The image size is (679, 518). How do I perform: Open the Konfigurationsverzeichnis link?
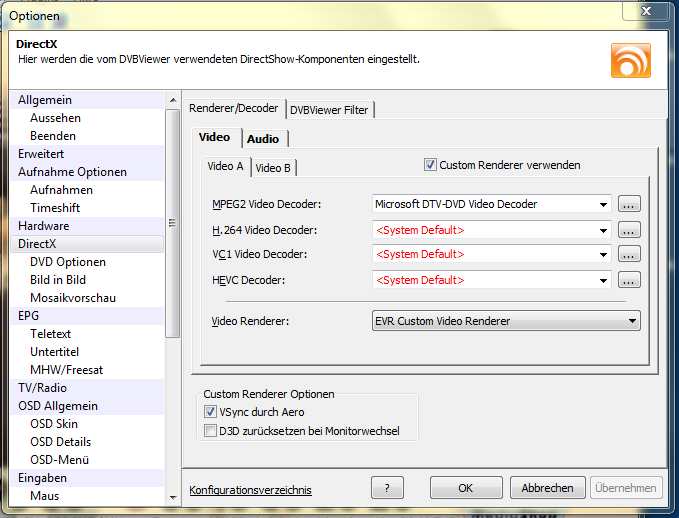(x=250, y=490)
